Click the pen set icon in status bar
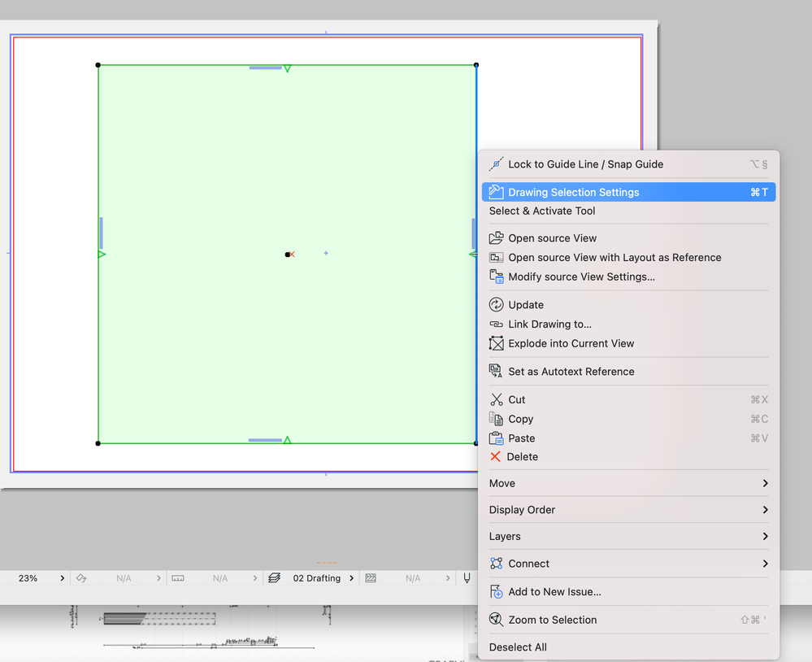 click(x=467, y=578)
